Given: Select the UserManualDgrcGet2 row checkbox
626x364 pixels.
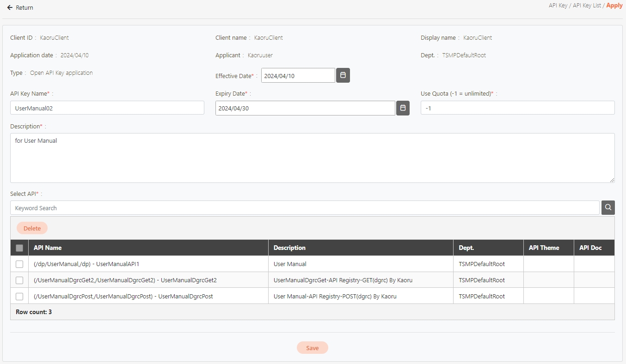Looking at the screenshot, I should [19, 280].
